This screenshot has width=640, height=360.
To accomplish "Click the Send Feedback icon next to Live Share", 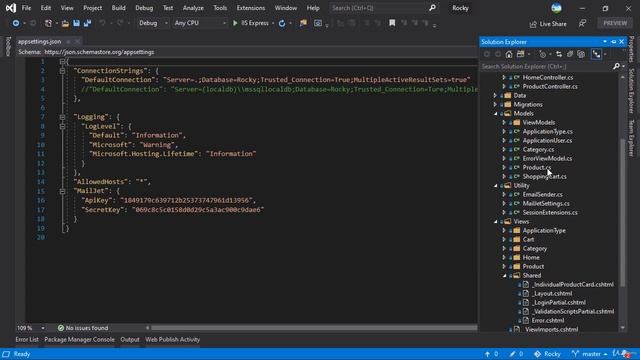I will pyautogui.click(x=582, y=24).
